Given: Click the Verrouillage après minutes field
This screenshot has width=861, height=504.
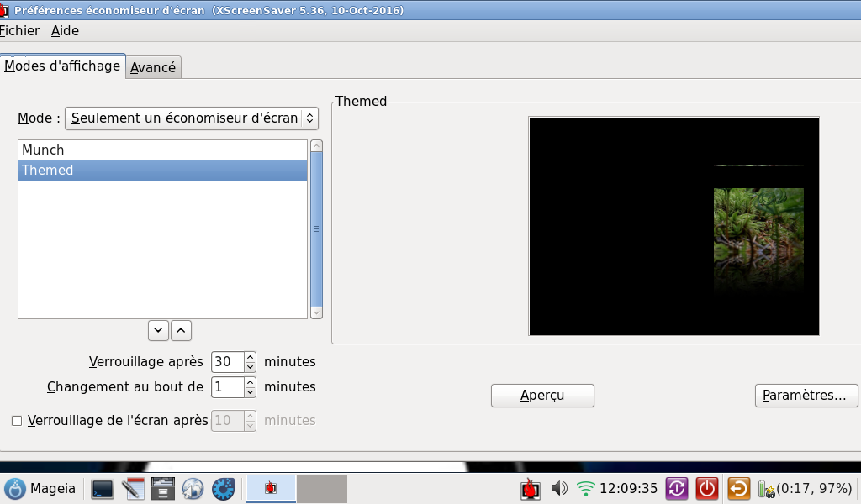Looking at the screenshot, I should (x=227, y=361).
